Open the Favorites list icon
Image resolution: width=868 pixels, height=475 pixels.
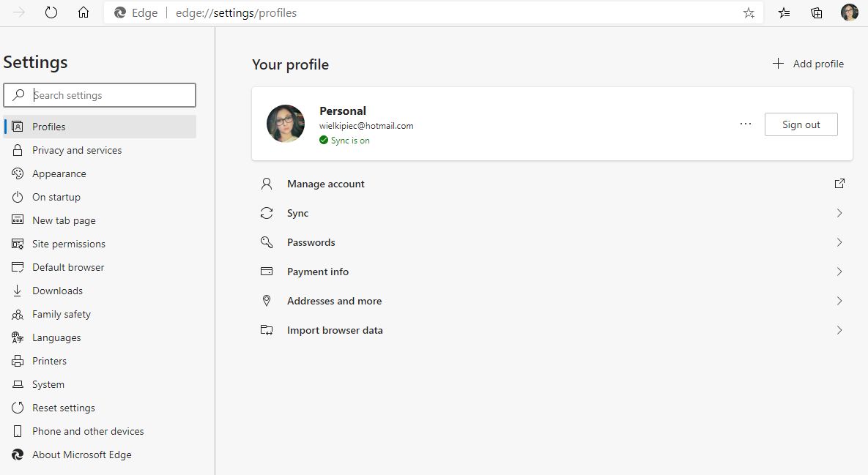pyautogui.click(x=784, y=12)
